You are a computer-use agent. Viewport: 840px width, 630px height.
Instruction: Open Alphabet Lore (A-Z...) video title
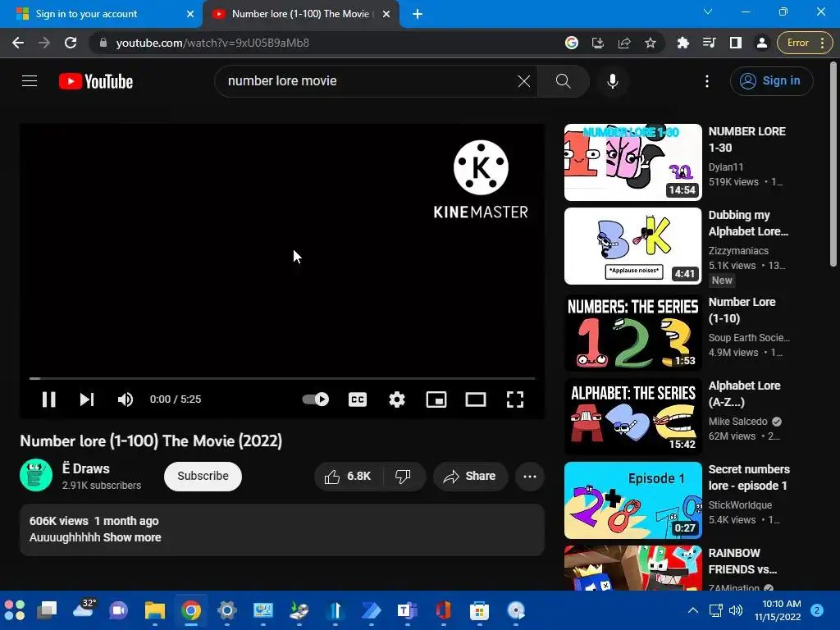744,394
